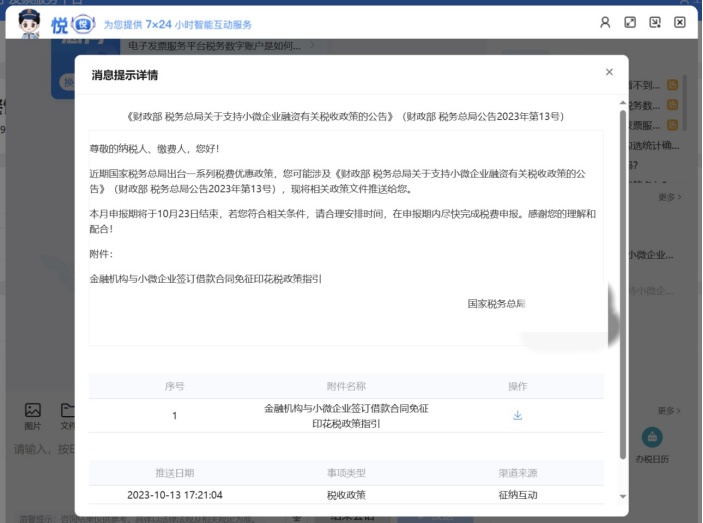Open the user profile icon
Image resolution: width=703 pixels, height=523 pixels.
(605, 22)
